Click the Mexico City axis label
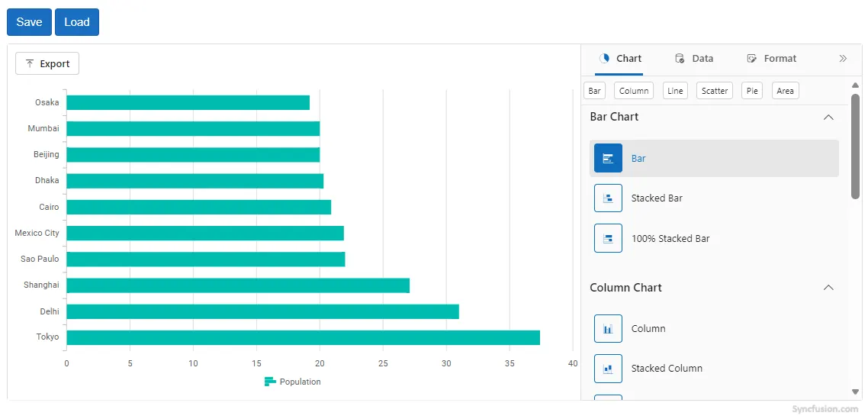 [37, 233]
